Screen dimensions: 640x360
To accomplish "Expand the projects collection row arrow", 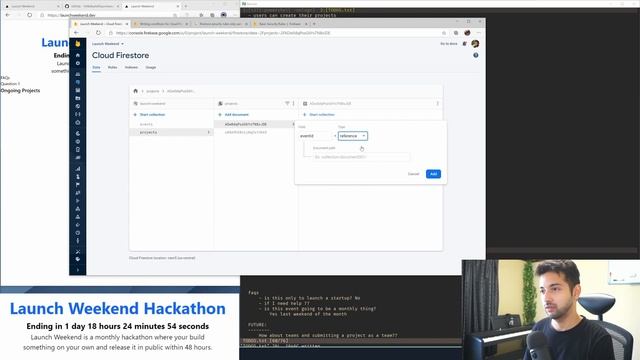I will point(209,132).
